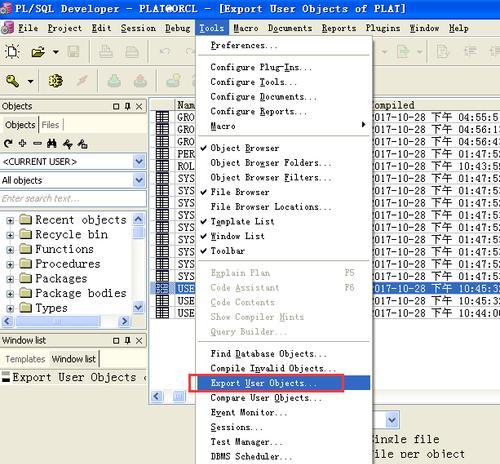Expand the Package bodies folder
500x464 pixels.
[x=10, y=294]
